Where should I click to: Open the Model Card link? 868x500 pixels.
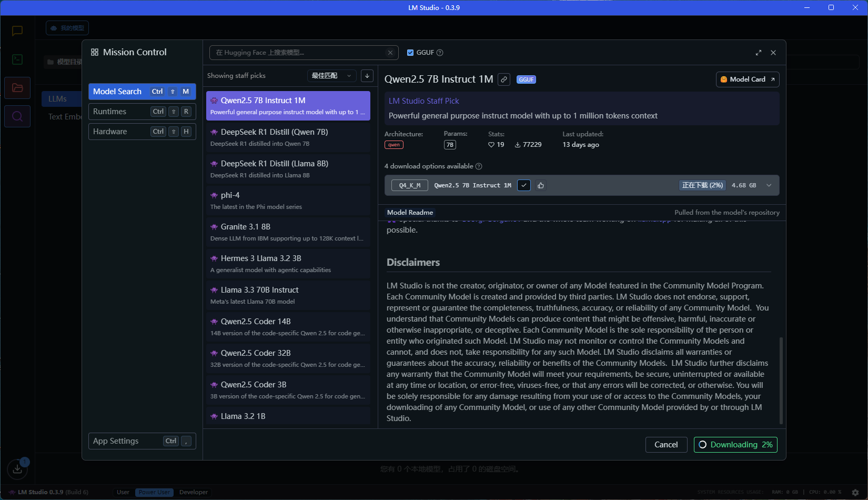tap(747, 79)
